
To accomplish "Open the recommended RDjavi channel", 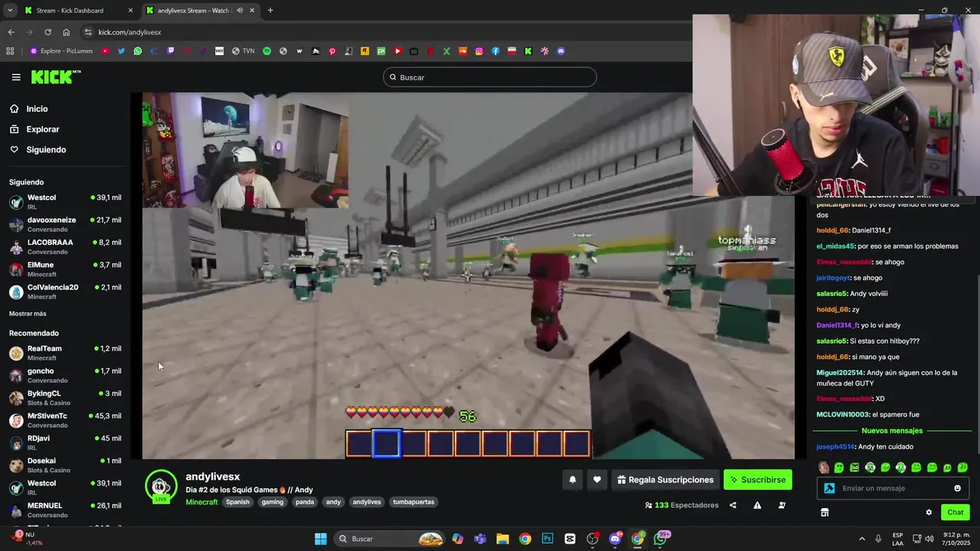I will click(x=65, y=442).
